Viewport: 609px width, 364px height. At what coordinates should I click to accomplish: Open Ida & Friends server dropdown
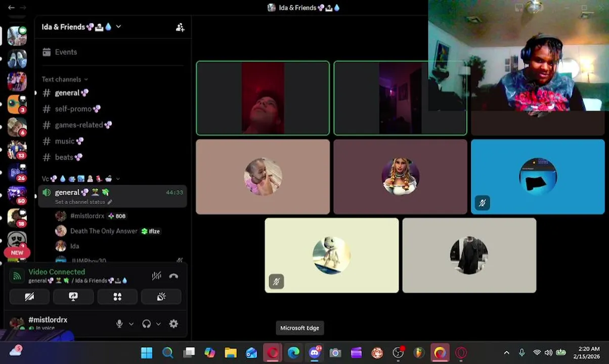[82, 27]
